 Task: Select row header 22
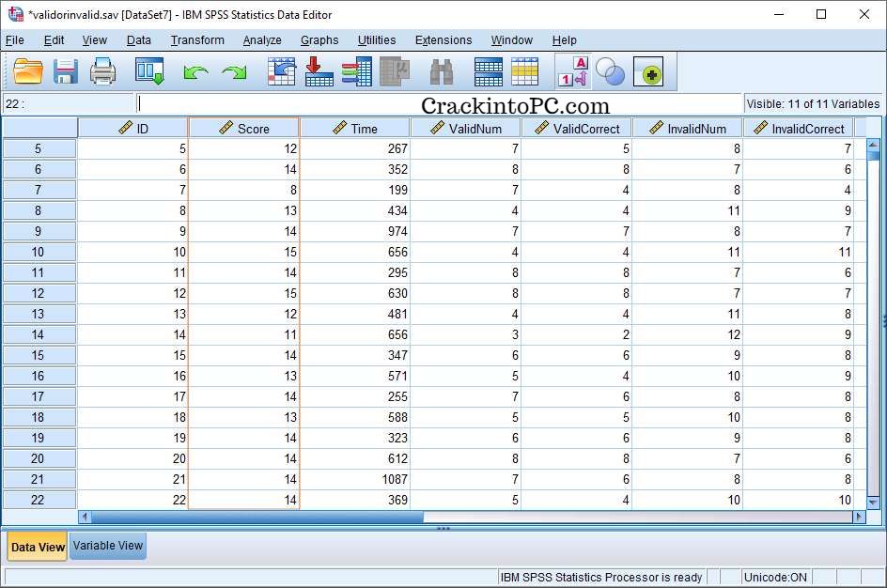(39, 500)
